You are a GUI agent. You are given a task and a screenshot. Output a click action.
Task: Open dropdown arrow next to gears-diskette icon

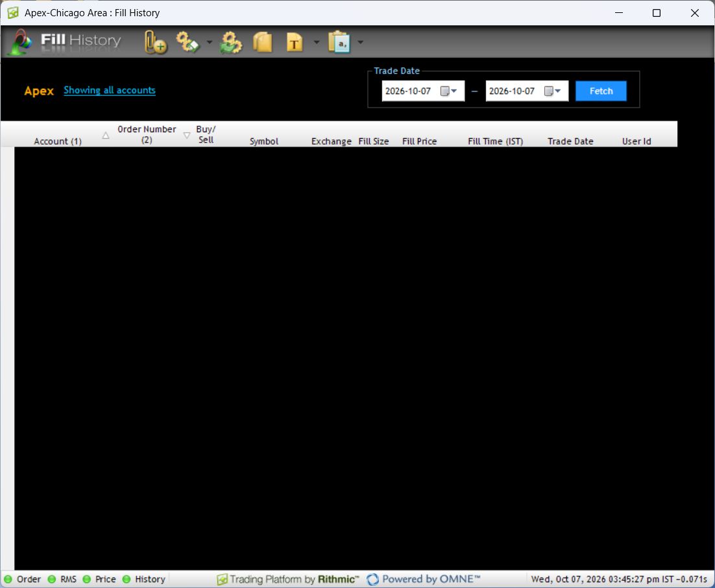point(210,42)
